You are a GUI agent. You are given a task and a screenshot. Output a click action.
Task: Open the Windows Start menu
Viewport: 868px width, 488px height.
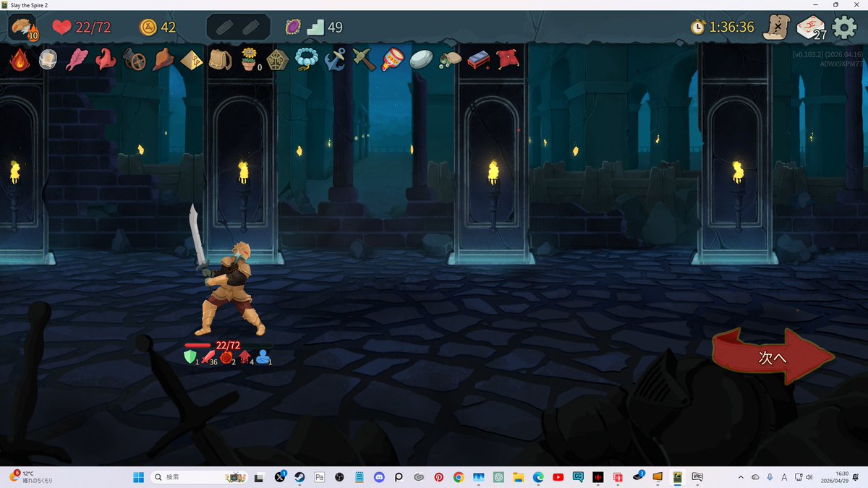(x=138, y=477)
